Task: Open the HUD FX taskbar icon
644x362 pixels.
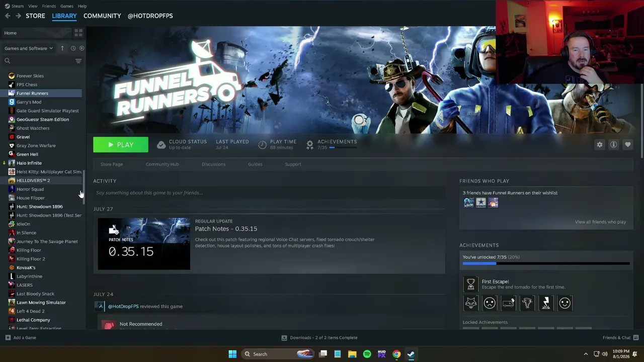Action: [381, 354]
